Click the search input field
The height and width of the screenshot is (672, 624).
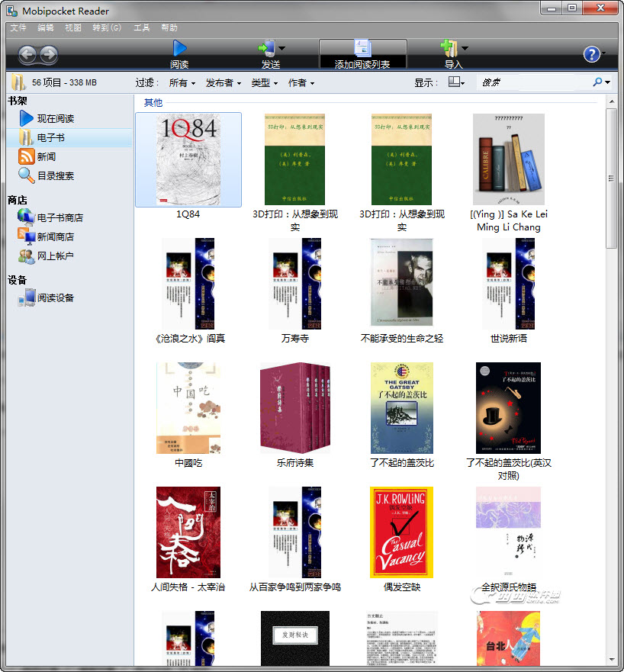pos(534,82)
